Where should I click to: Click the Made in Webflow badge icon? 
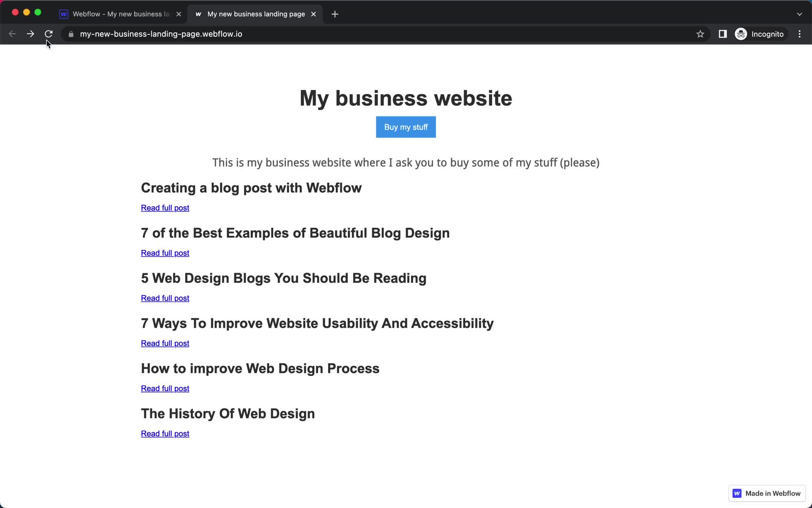click(737, 493)
